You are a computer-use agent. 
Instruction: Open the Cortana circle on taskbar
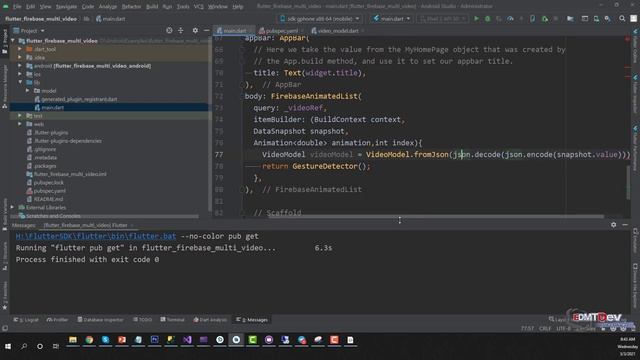40,346
